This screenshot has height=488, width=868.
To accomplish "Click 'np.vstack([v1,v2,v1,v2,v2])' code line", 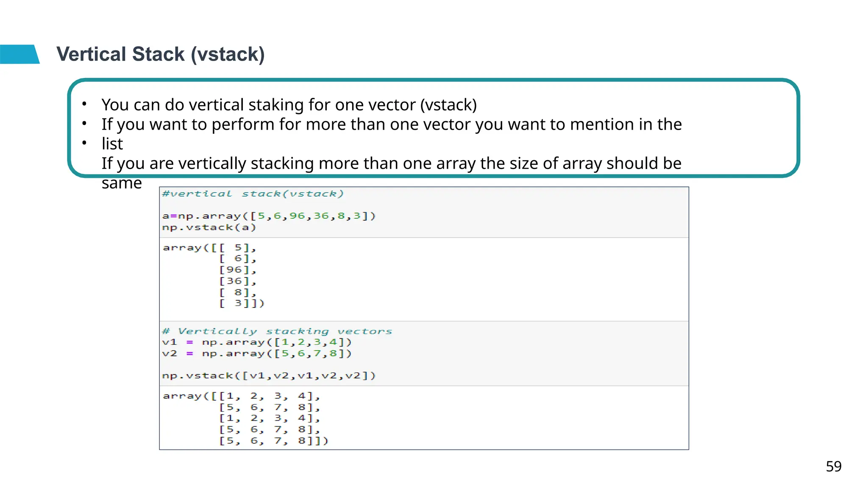I will [x=269, y=376].
